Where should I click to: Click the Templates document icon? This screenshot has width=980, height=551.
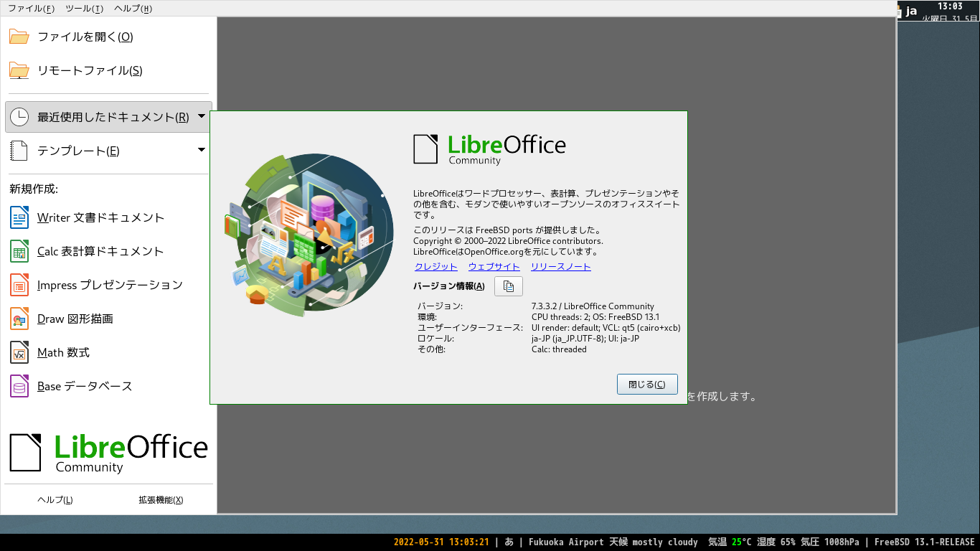tap(19, 151)
